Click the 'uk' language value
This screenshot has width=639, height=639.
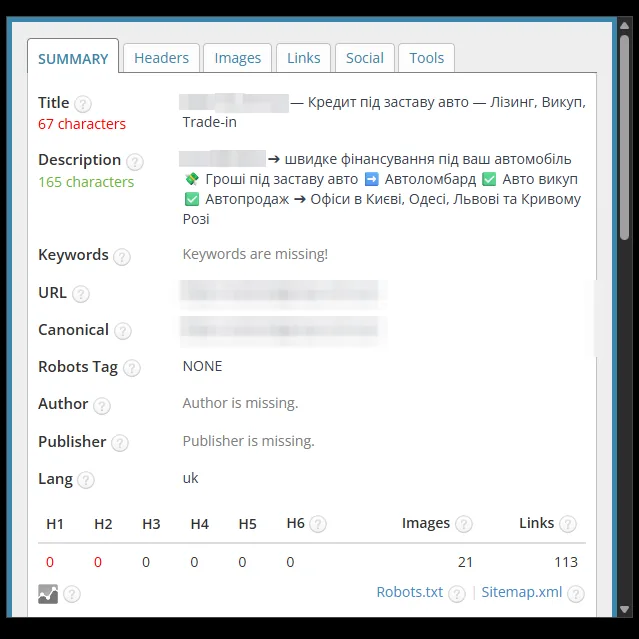coord(190,478)
